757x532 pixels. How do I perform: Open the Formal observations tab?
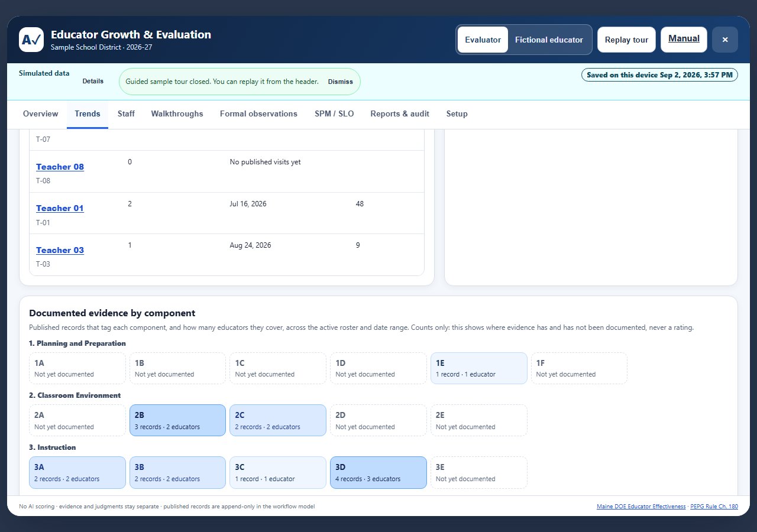pyautogui.click(x=258, y=113)
